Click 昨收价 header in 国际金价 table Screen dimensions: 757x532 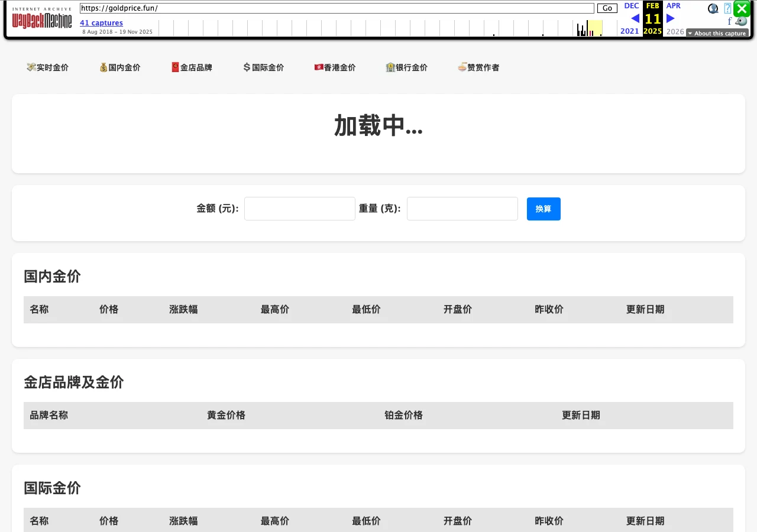coord(549,521)
